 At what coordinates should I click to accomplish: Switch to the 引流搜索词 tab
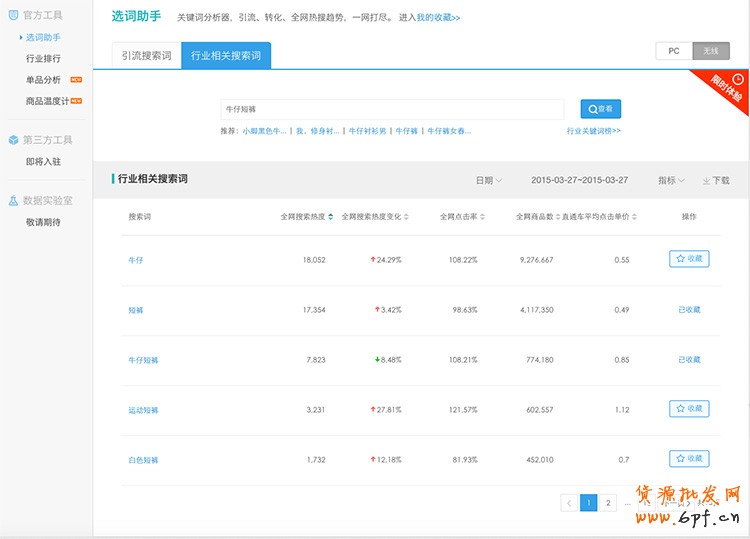click(146, 56)
